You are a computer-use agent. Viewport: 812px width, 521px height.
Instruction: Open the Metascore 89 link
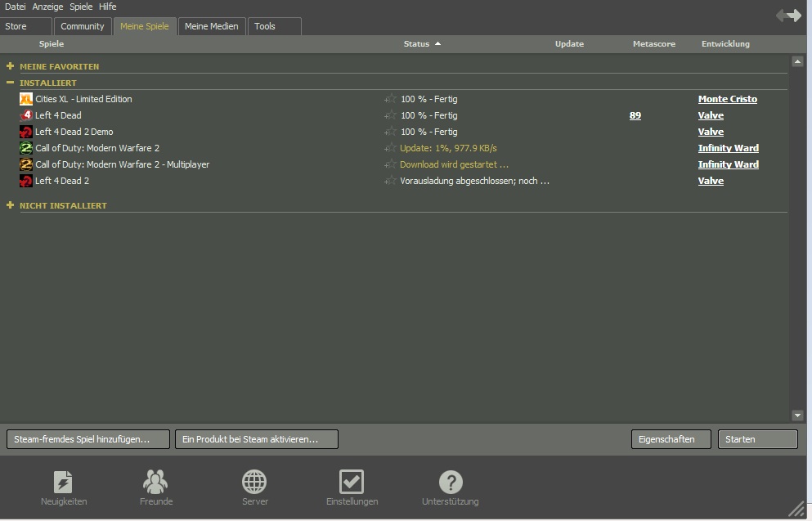(x=635, y=115)
